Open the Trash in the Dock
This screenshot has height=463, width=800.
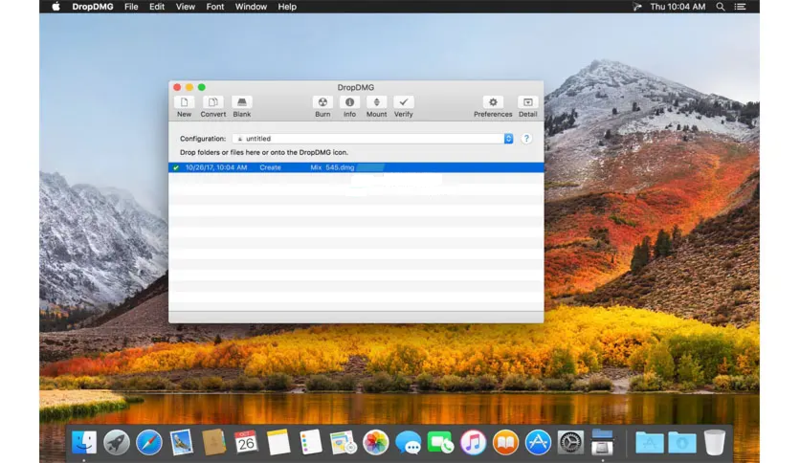coord(714,442)
